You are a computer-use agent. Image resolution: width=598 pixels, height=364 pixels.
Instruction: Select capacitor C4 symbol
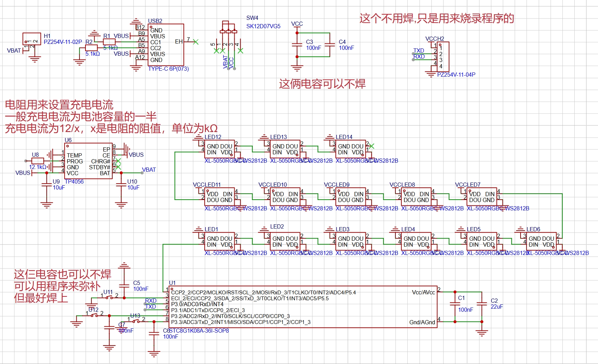[330, 45]
